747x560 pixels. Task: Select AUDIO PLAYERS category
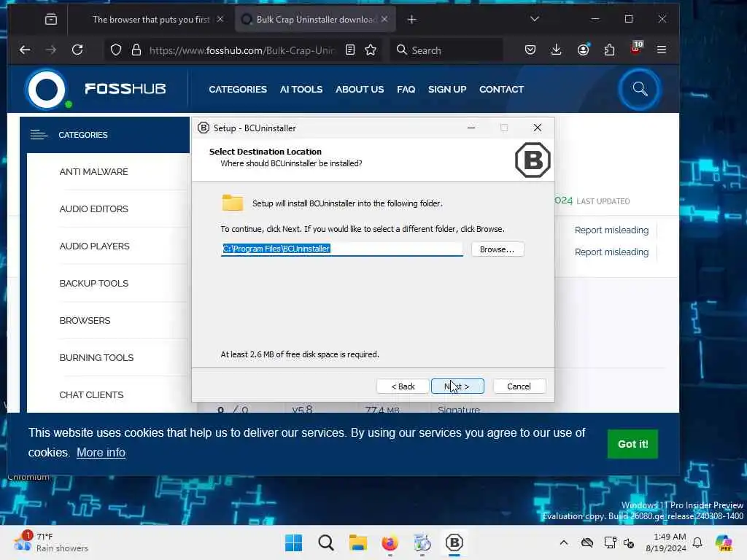94,246
